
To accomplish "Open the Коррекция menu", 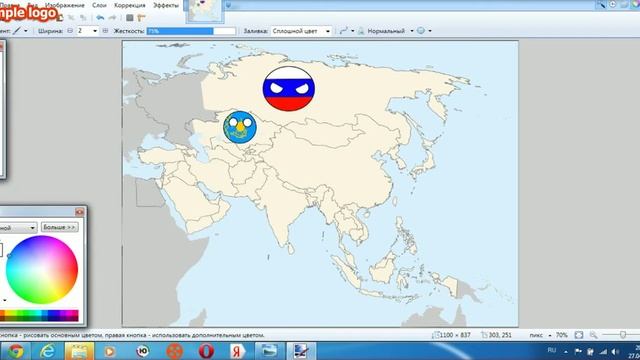I will [x=130, y=5].
